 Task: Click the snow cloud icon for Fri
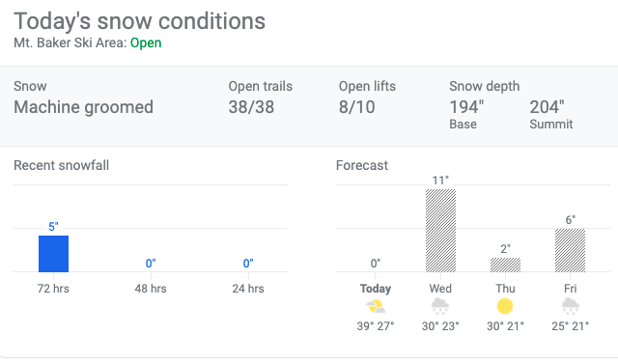[570, 306]
